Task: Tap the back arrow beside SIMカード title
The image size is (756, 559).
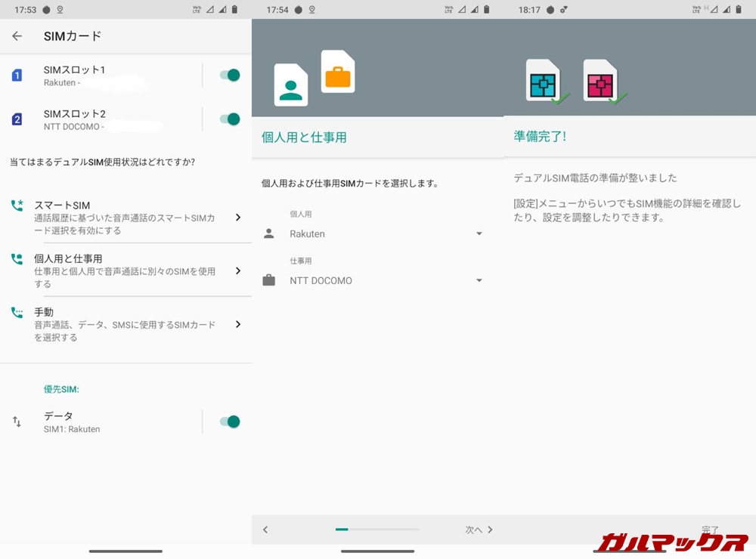Action: point(17,36)
